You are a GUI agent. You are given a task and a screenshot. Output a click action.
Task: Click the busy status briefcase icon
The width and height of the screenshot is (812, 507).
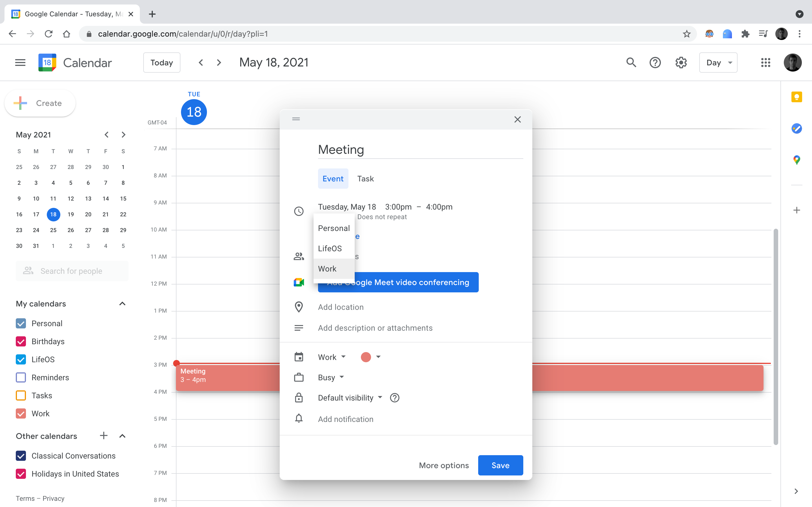[299, 377]
